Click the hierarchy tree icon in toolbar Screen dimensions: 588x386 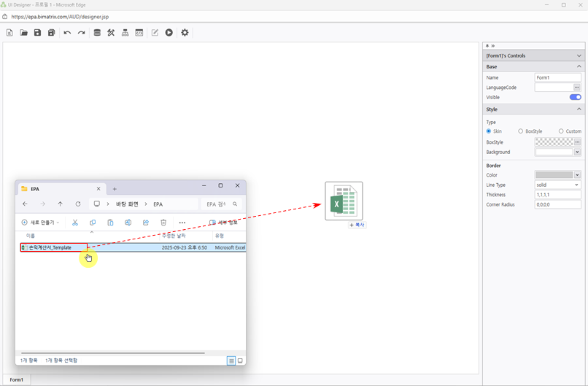(125, 33)
